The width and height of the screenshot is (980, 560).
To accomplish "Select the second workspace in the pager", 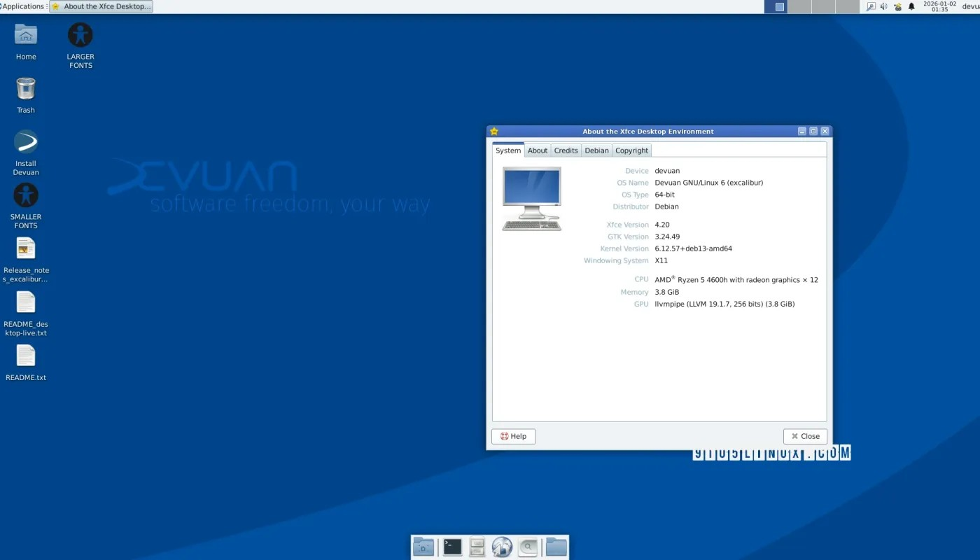I will (x=798, y=6).
